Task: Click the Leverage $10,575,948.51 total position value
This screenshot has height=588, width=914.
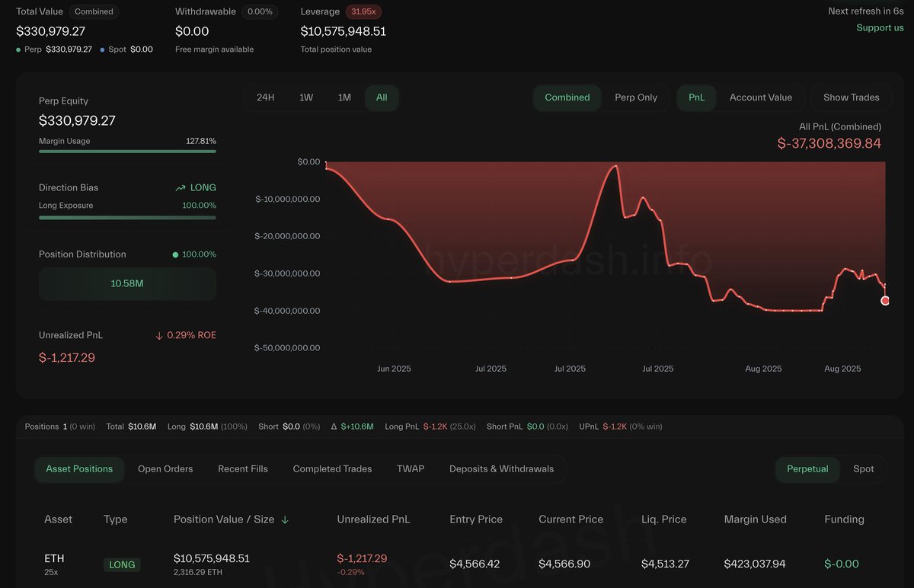Action: [344, 31]
